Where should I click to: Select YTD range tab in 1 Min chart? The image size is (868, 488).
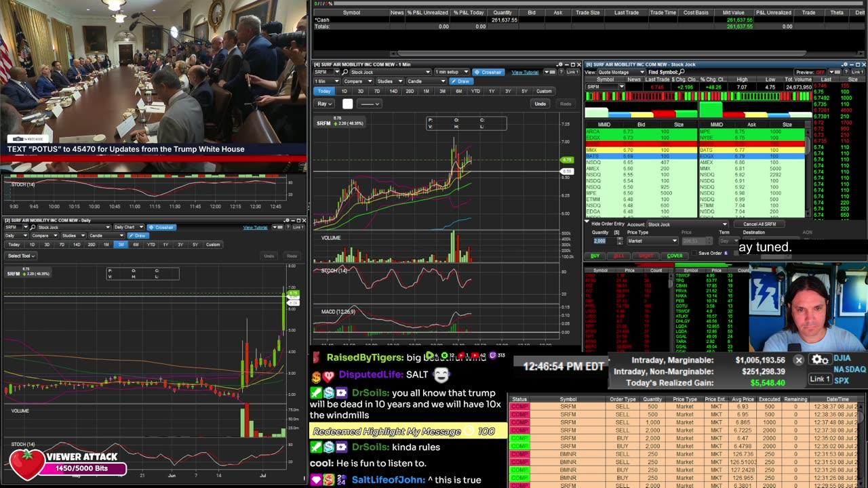pos(475,91)
